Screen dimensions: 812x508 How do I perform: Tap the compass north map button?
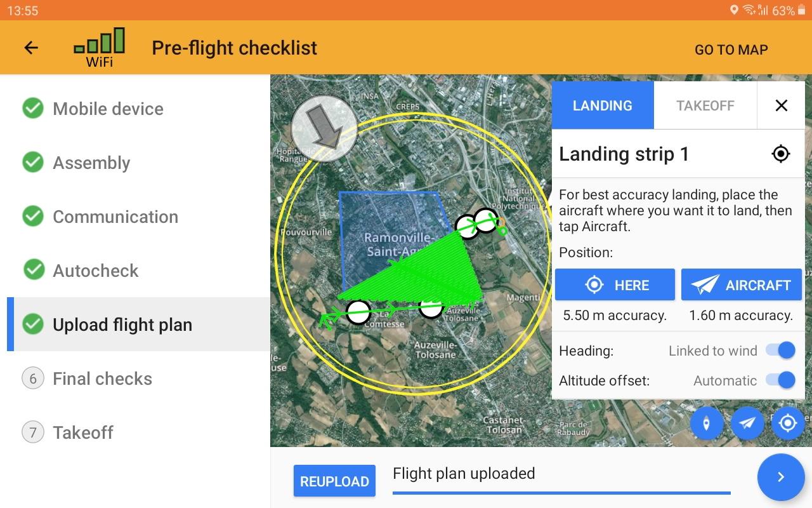tap(706, 423)
